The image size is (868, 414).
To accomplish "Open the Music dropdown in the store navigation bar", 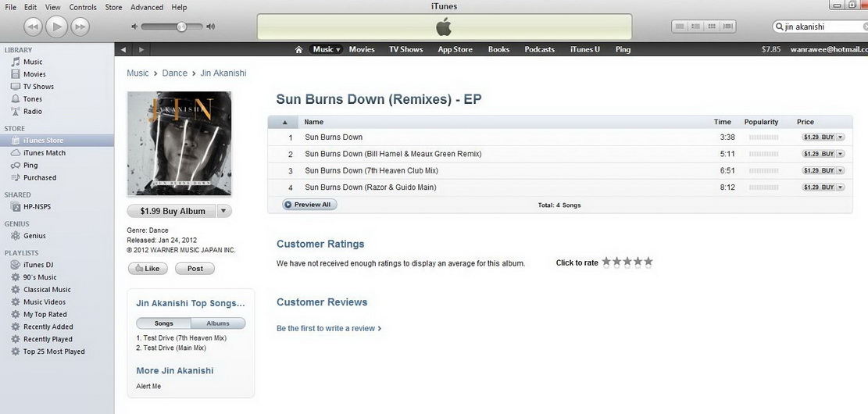I will pos(326,49).
